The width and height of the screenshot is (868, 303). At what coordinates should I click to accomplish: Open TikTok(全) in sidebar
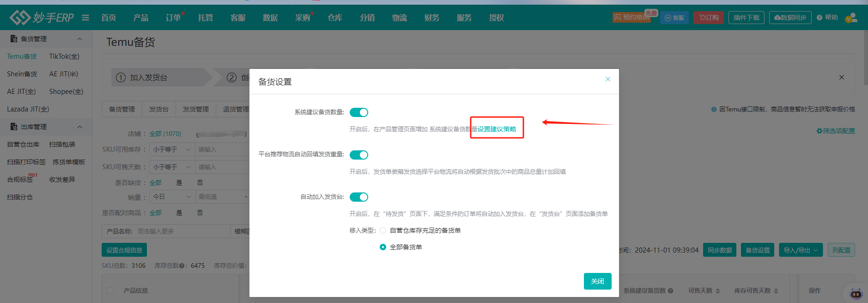[x=64, y=56]
